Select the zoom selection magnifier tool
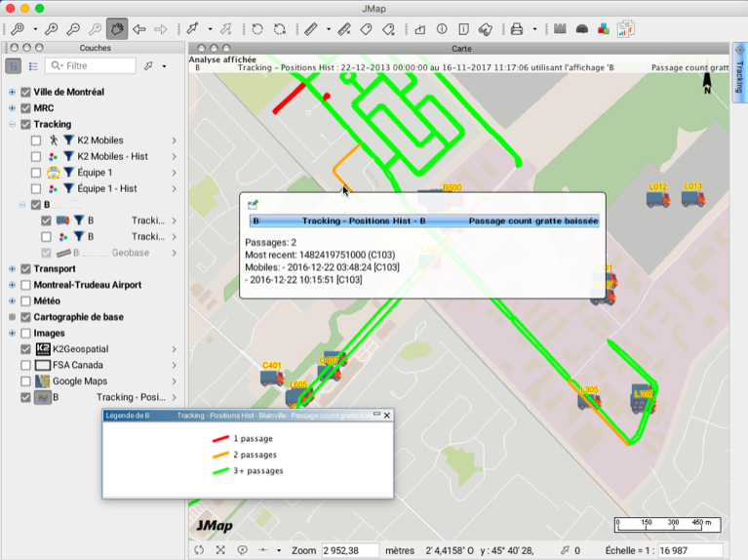This screenshot has width=748, height=560. pyautogui.click(x=18, y=29)
